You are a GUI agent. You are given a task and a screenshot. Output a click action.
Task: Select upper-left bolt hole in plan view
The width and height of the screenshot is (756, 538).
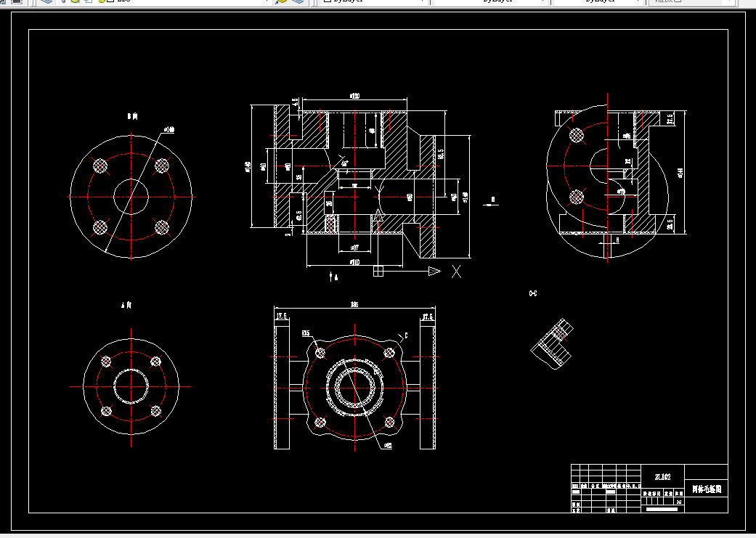point(320,353)
